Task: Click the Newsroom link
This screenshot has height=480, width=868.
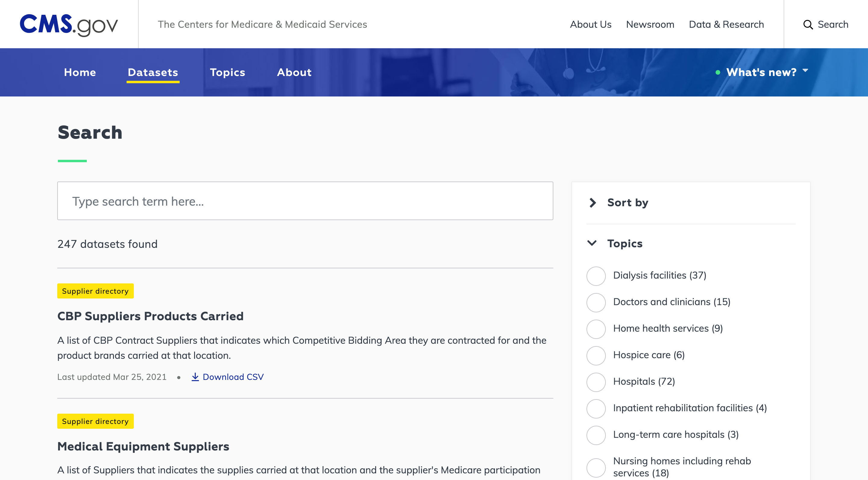Action: click(650, 25)
